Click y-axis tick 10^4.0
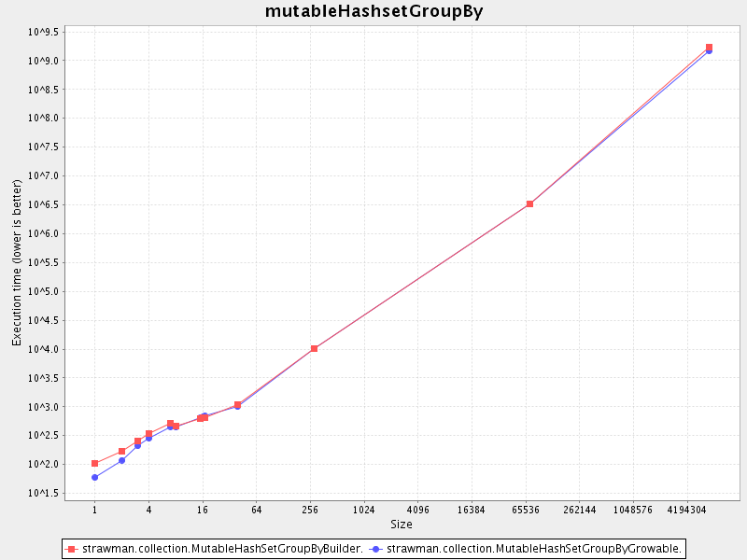Image resolution: width=747 pixels, height=560 pixels. tap(43, 349)
